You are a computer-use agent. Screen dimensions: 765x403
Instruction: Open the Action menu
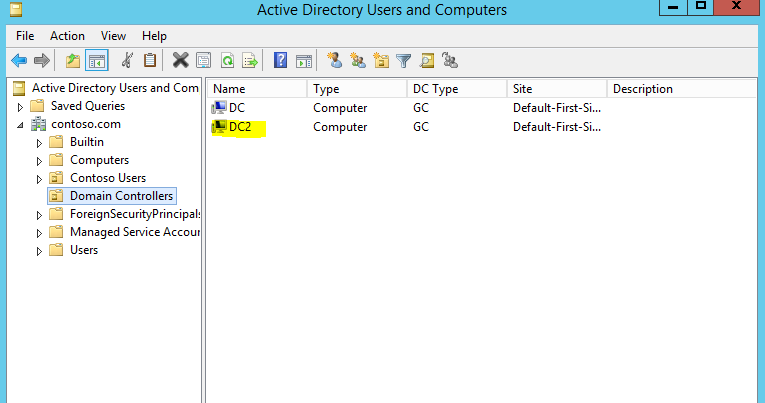[x=67, y=36]
